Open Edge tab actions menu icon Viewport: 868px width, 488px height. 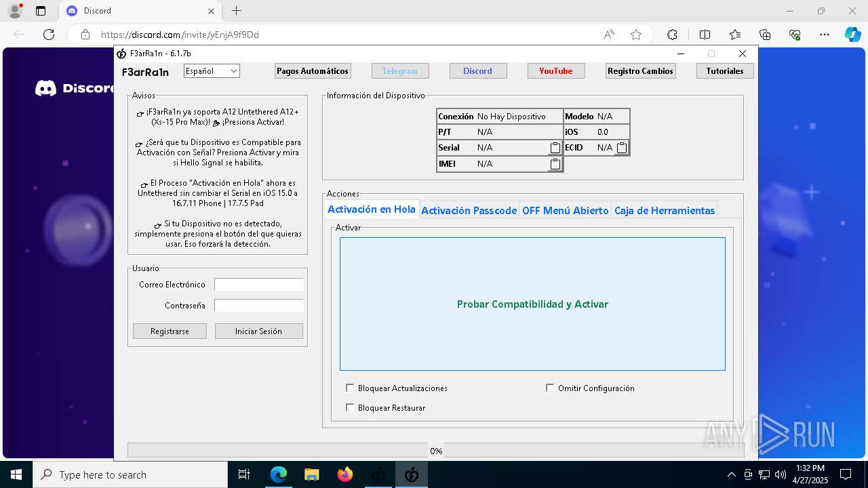point(41,11)
